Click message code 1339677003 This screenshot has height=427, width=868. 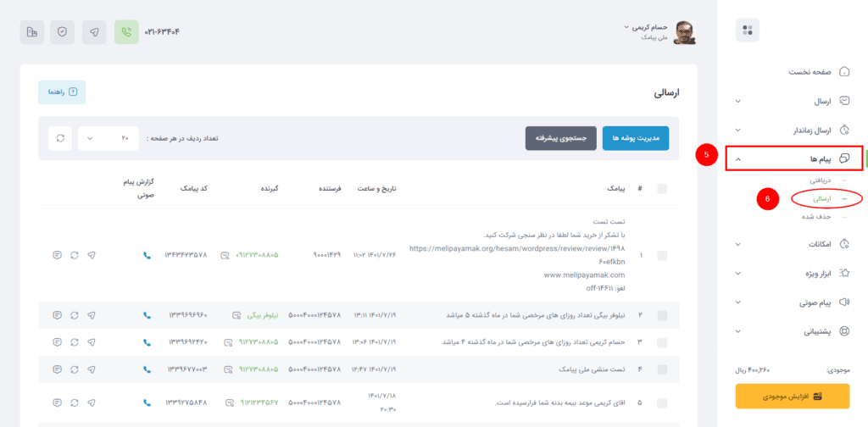(187, 369)
